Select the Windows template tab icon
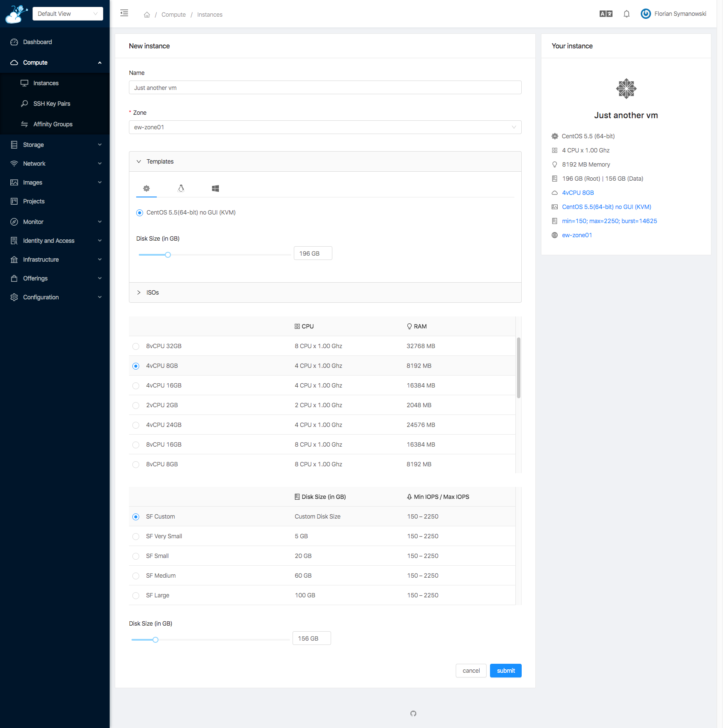The image size is (723, 728). tap(215, 188)
